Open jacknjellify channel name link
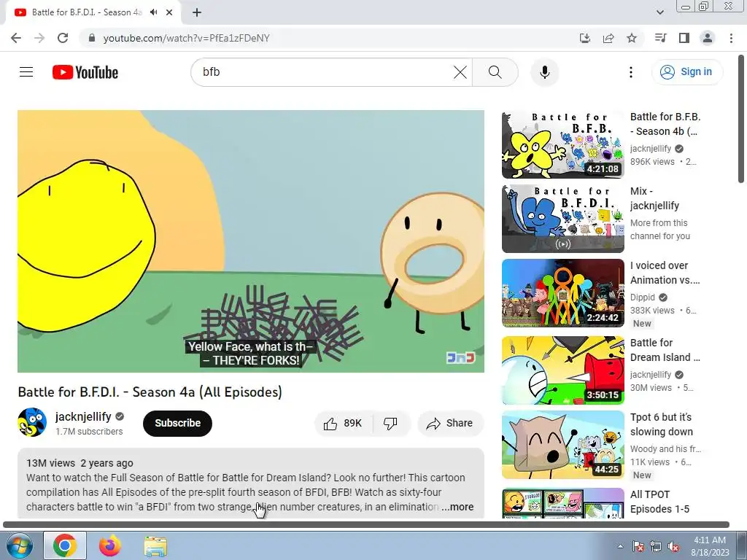This screenshot has width=747, height=560. pos(83,416)
